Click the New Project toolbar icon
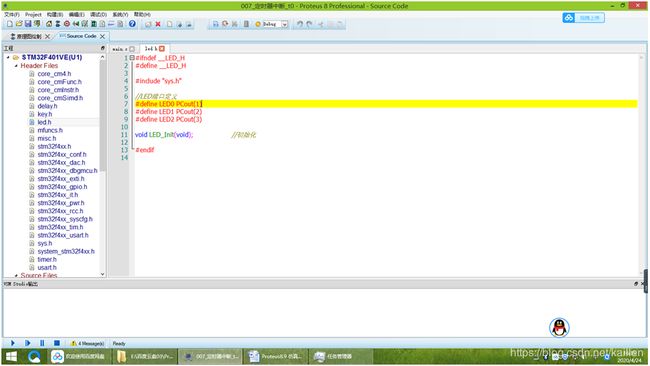 pos(10,24)
